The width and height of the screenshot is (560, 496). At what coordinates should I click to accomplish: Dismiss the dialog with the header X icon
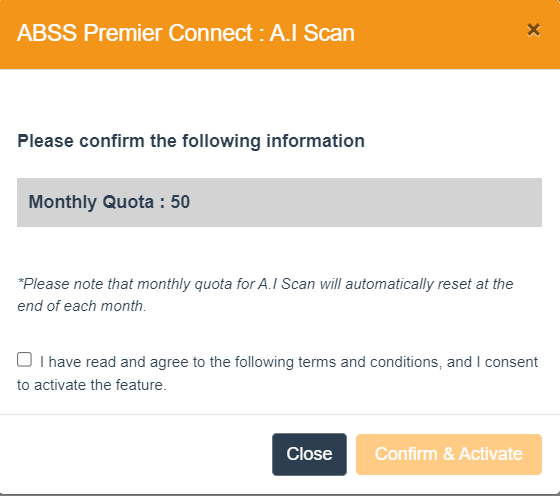coord(533,30)
